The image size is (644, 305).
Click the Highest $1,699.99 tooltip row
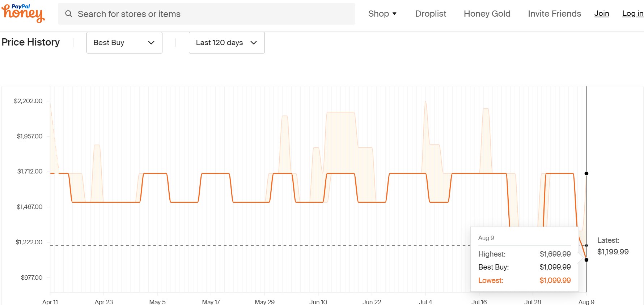click(525, 254)
